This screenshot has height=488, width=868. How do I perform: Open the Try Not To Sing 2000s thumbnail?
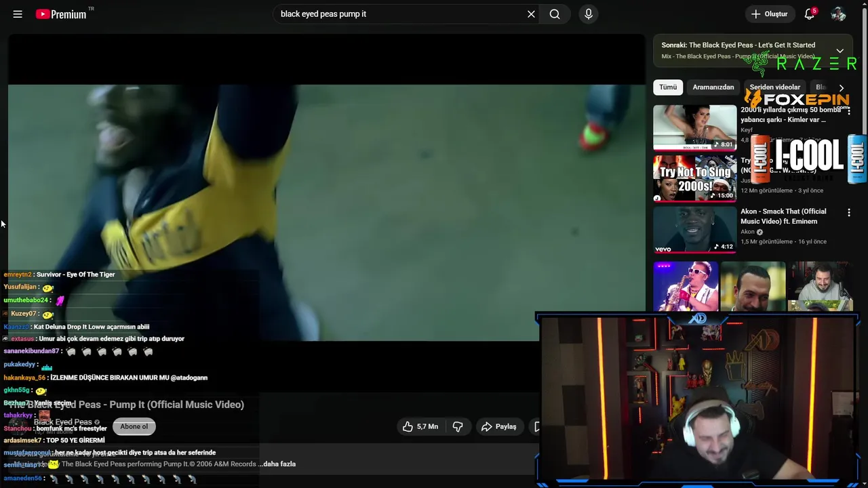coord(694,178)
